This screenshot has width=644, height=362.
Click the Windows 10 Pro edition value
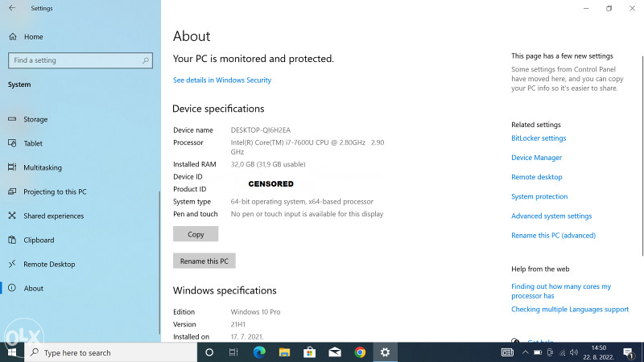[x=255, y=312]
